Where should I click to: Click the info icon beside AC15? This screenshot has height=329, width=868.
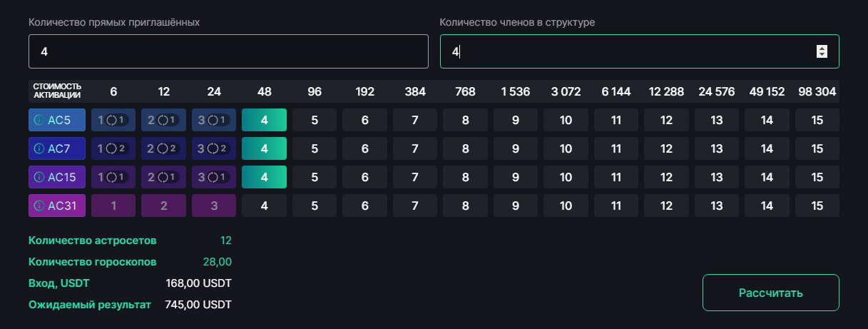tap(39, 178)
